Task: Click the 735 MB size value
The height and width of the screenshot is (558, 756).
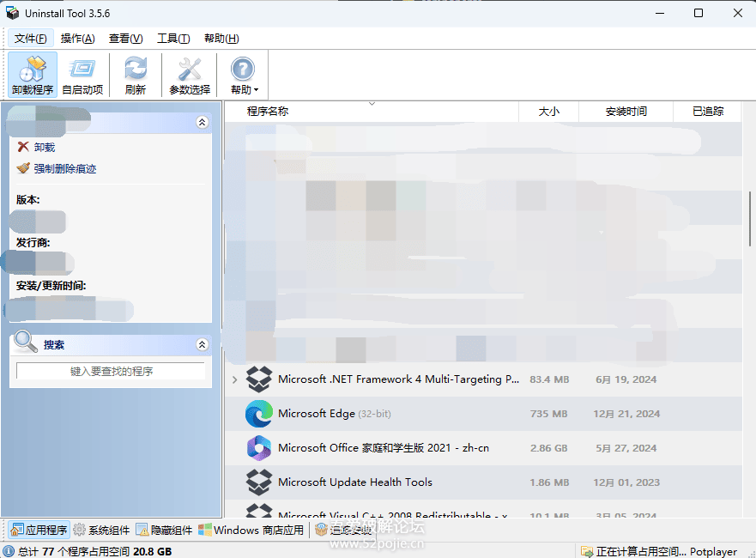Action: [548, 414]
